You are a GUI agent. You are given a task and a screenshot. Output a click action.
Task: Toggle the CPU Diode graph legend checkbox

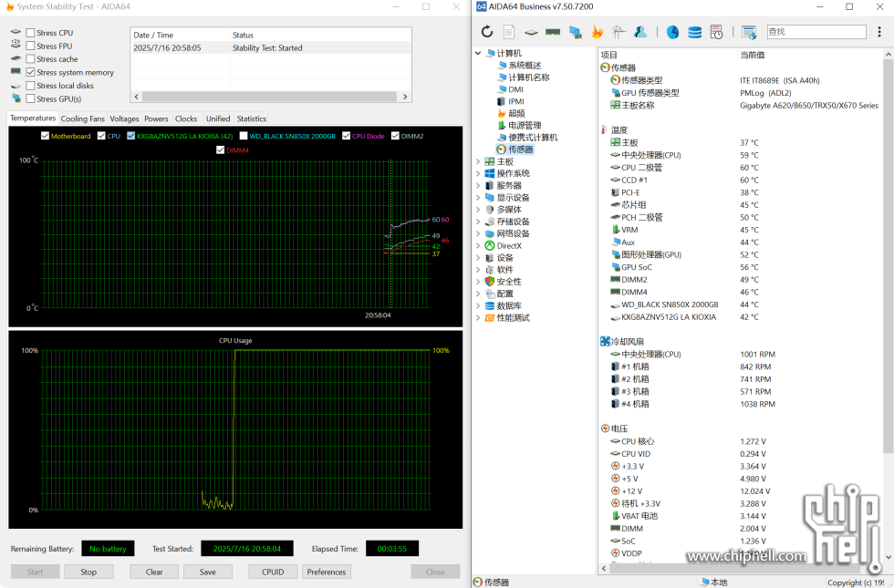(346, 136)
